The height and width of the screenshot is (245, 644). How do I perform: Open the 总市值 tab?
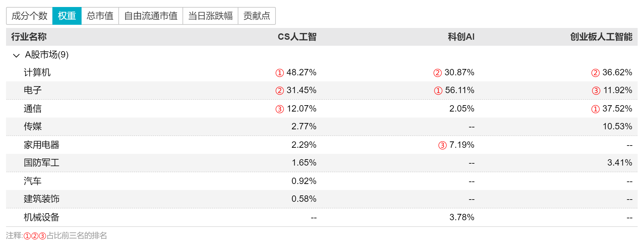pos(100,16)
